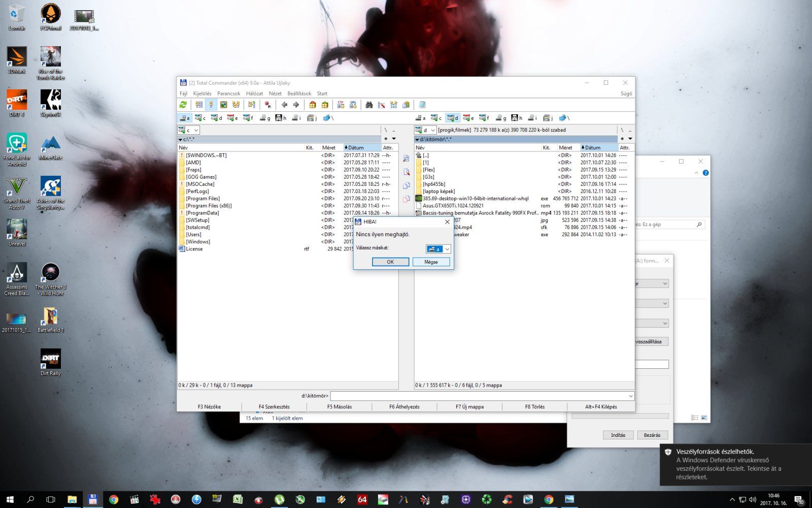Click the Notepad icon in toolbar

click(x=422, y=105)
